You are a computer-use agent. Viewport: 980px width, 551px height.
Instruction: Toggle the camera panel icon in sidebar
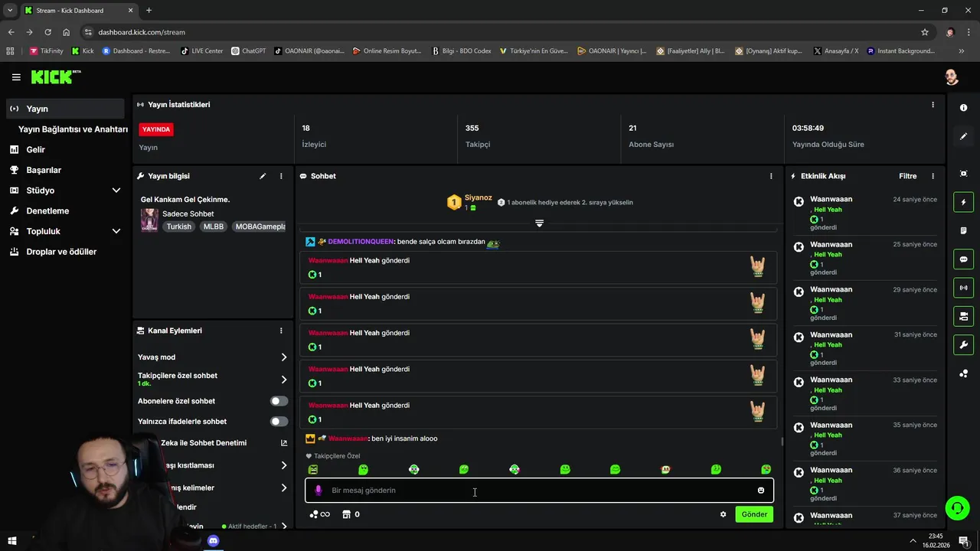coord(963,316)
